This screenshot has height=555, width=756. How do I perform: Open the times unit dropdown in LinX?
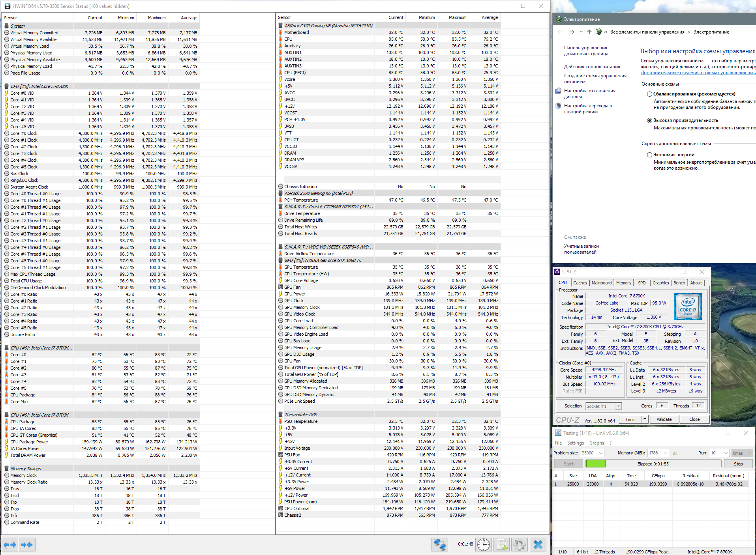point(742,453)
